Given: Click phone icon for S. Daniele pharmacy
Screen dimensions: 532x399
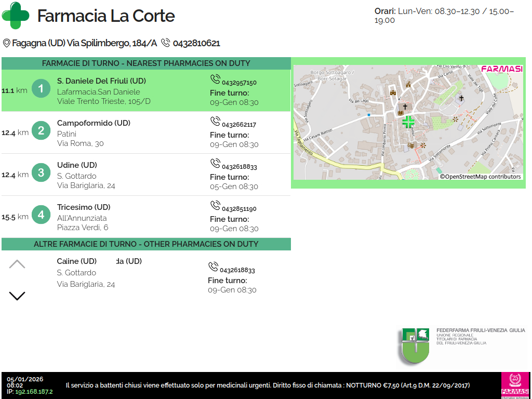Looking at the screenshot, I should 215,79.
